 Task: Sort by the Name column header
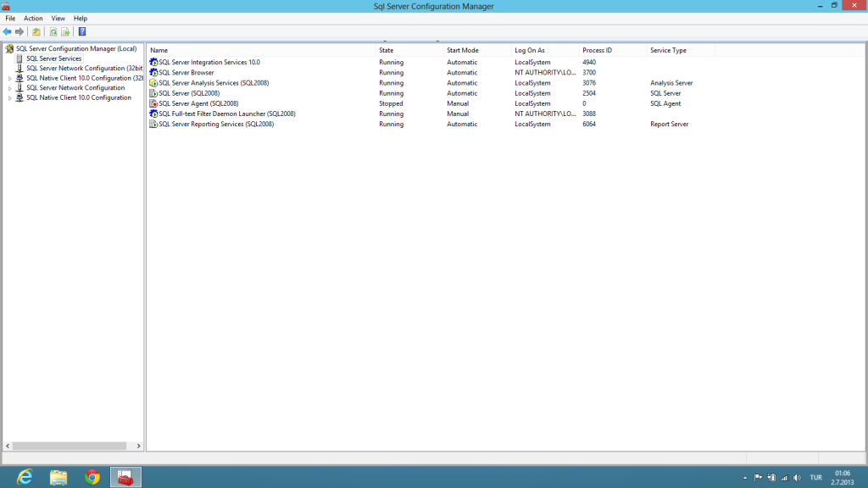(x=261, y=50)
